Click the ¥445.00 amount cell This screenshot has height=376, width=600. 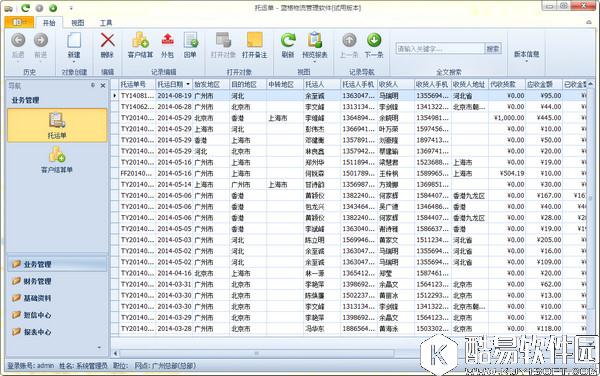coord(544,118)
